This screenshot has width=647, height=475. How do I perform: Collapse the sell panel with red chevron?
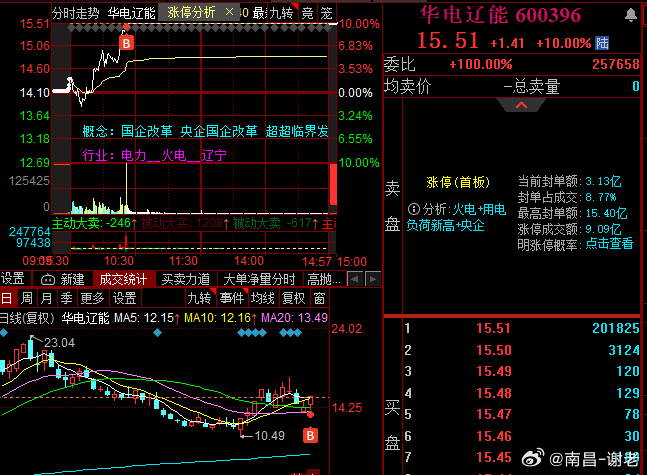[x=521, y=105]
